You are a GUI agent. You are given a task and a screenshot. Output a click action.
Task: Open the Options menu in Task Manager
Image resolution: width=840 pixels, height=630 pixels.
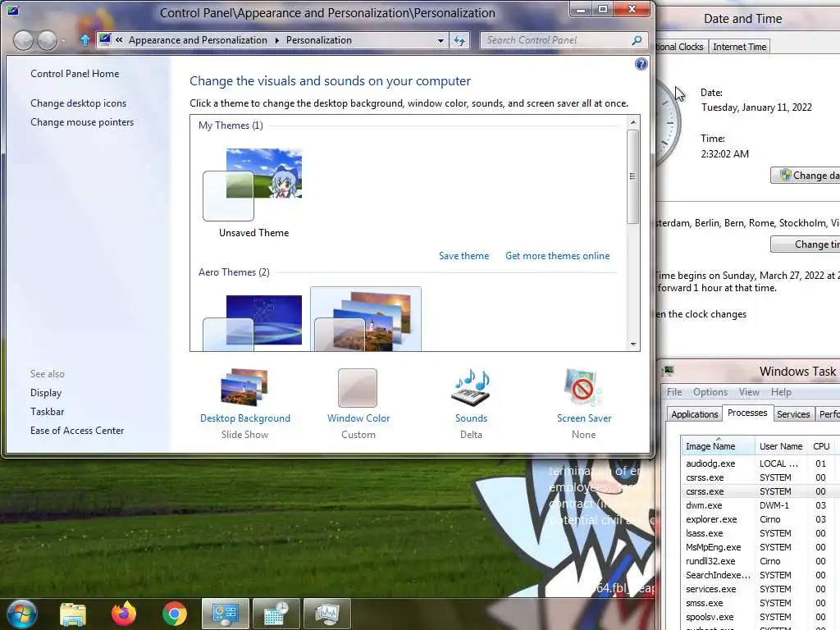[x=710, y=392]
